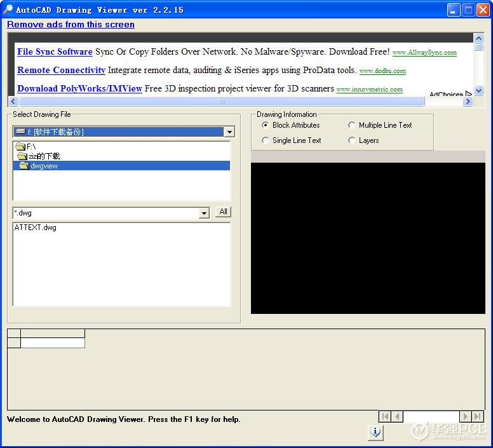Jump to the last record
This screenshot has width=493, height=448.
tap(478, 417)
